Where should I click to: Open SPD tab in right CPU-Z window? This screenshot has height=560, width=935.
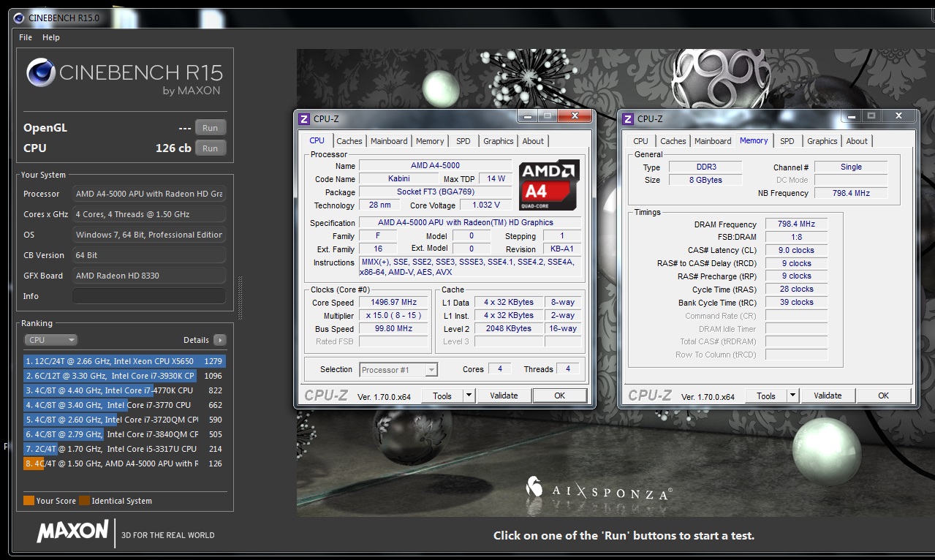pos(787,141)
